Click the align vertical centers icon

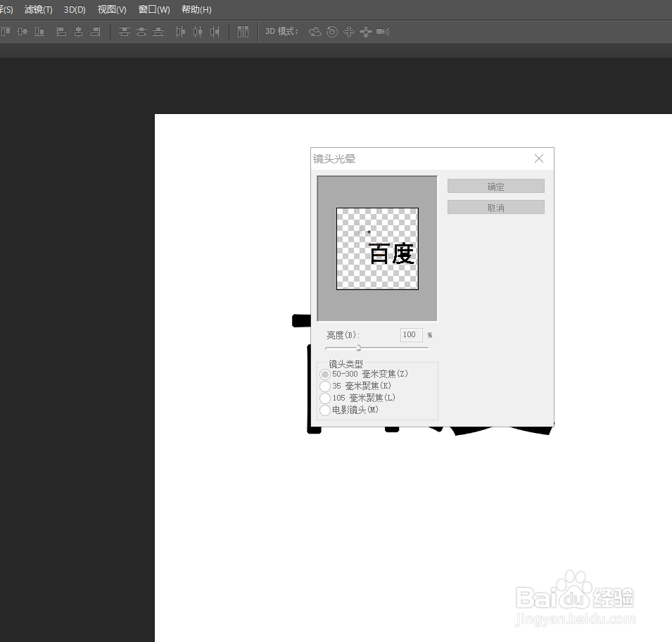(x=22, y=32)
